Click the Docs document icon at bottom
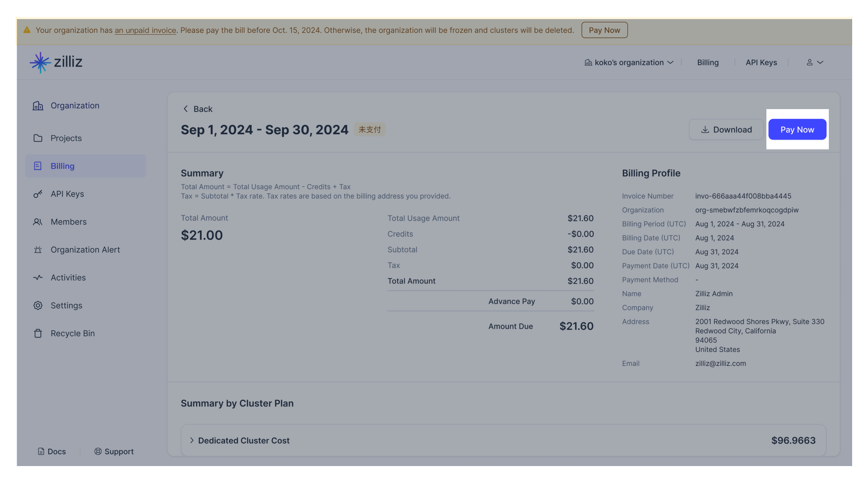The width and height of the screenshot is (868, 483). coord(41,451)
